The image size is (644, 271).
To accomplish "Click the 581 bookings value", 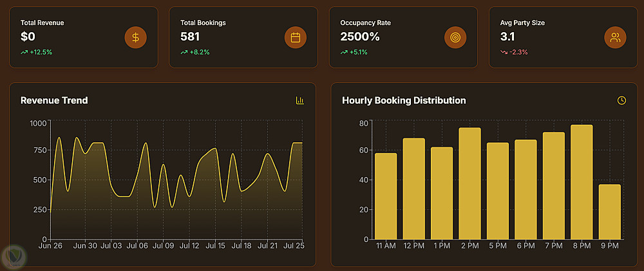I will [190, 37].
